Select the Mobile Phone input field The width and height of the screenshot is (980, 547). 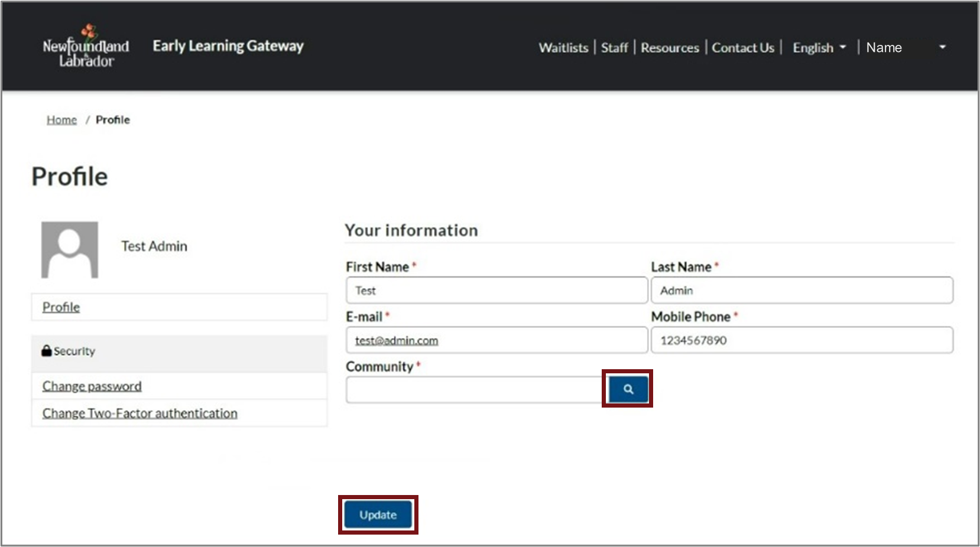801,341
